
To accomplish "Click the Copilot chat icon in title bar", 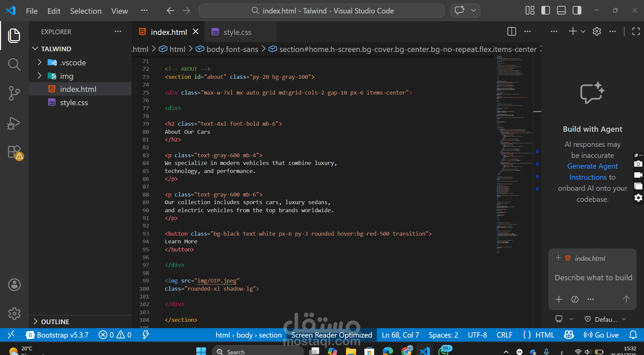I will click(460, 10).
